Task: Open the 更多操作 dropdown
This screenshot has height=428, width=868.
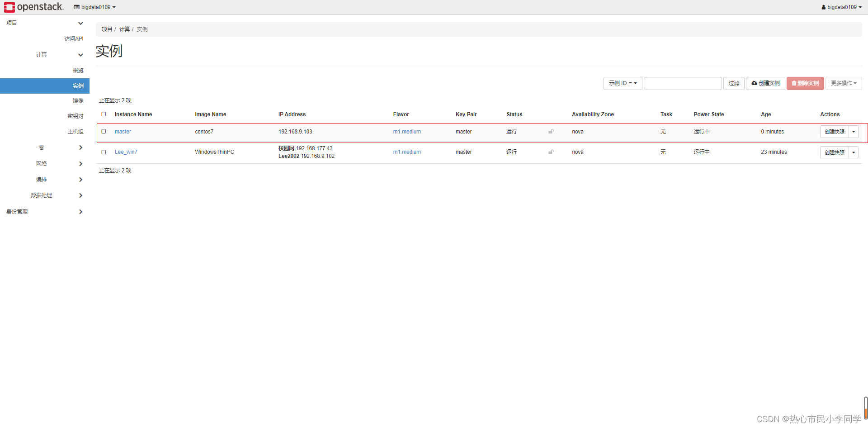Action: pyautogui.click(x=844, y=83)
